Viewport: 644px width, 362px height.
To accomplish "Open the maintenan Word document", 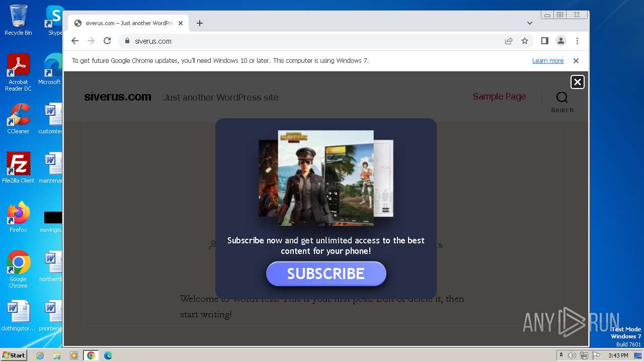I will pos(50,167).
